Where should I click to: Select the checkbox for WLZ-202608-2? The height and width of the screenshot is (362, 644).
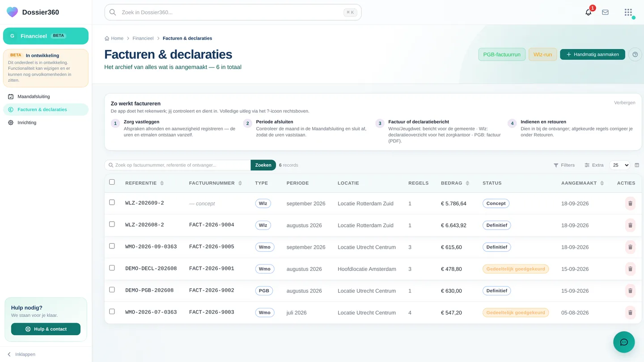tap(112, 224)
